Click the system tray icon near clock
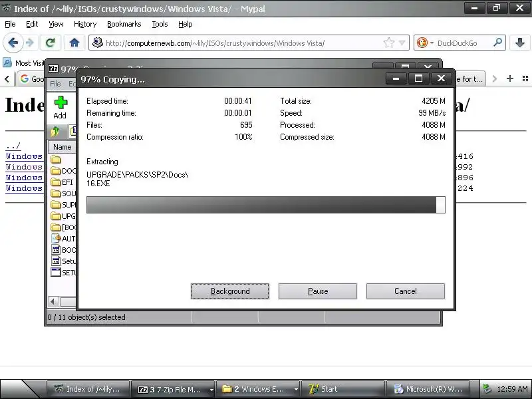The image size is (532, 399). tap(487, 389)
